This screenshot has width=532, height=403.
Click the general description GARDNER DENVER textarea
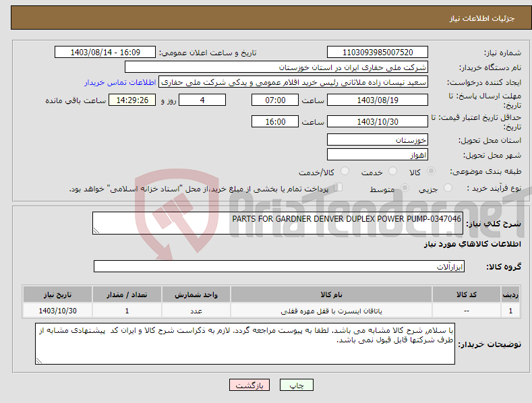278,223
